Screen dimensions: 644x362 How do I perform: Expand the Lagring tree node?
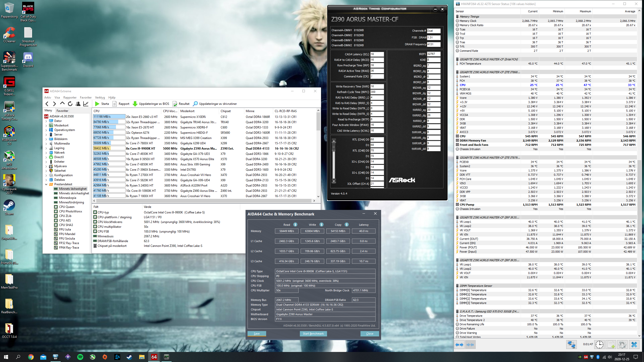(46, 148)
